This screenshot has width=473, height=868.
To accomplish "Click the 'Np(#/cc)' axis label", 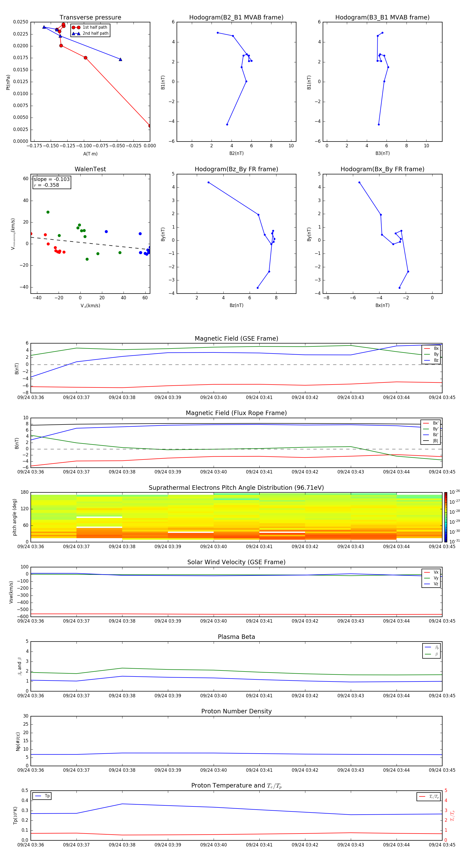I will click(x=18, y=741).
